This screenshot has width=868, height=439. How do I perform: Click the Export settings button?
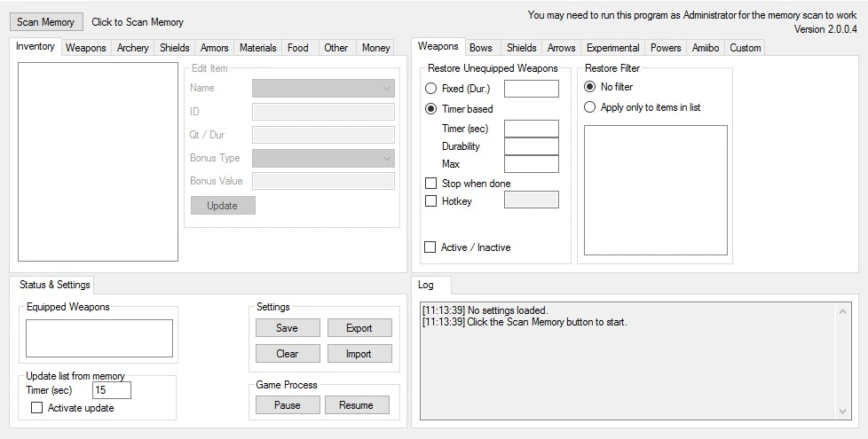359,328
